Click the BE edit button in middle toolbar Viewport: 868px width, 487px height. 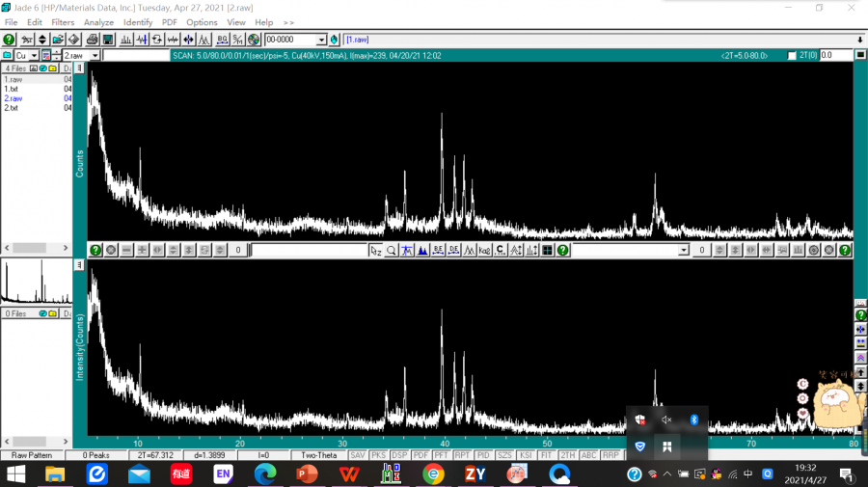click(x=438, y=251)
